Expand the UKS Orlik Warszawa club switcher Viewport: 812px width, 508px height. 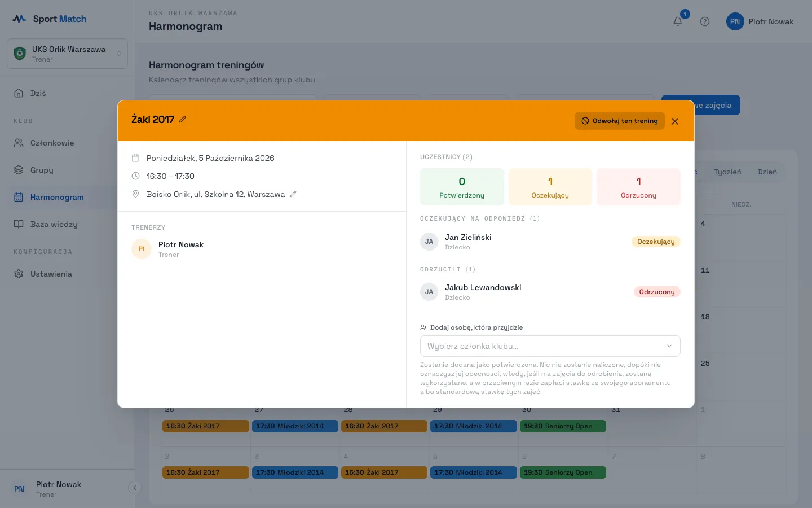click(x=68, y=54)
